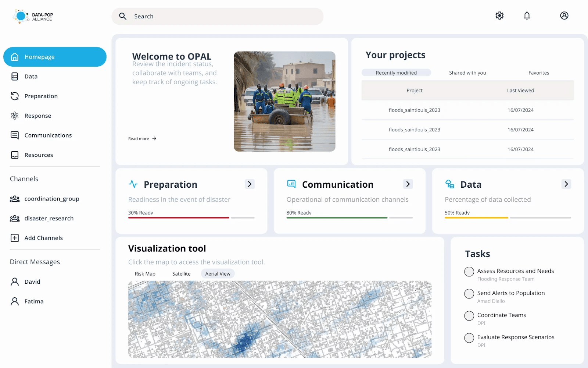
Task: Click the Add Channels plus icon
Action: pyautogui.click(x=15, y=238)
